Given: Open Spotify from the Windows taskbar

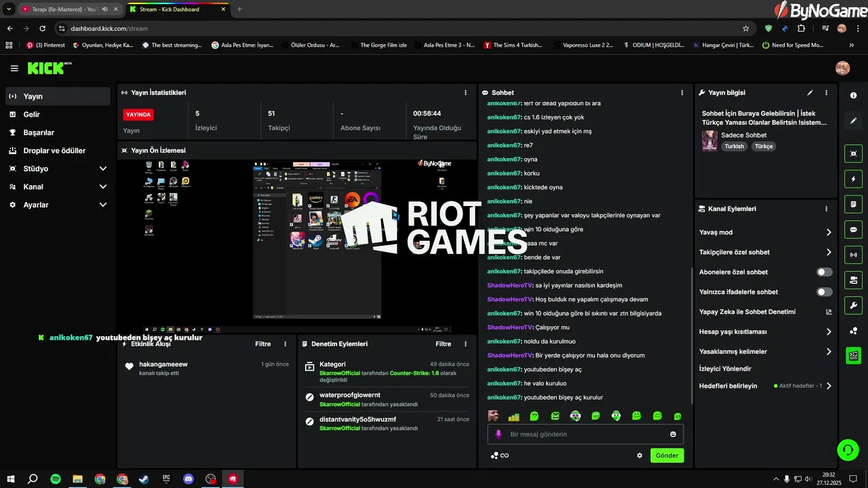Looking at the screenshot, I should pos(56,479).
